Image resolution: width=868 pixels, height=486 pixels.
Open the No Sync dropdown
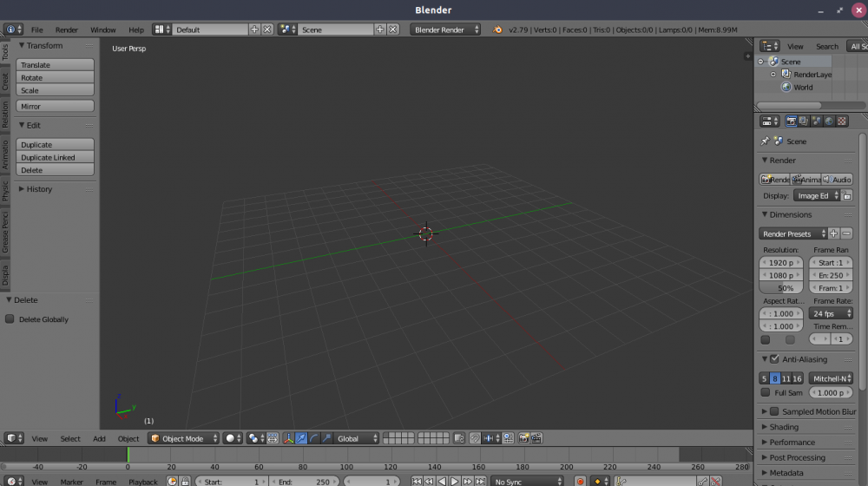click(x=527, y=482)
